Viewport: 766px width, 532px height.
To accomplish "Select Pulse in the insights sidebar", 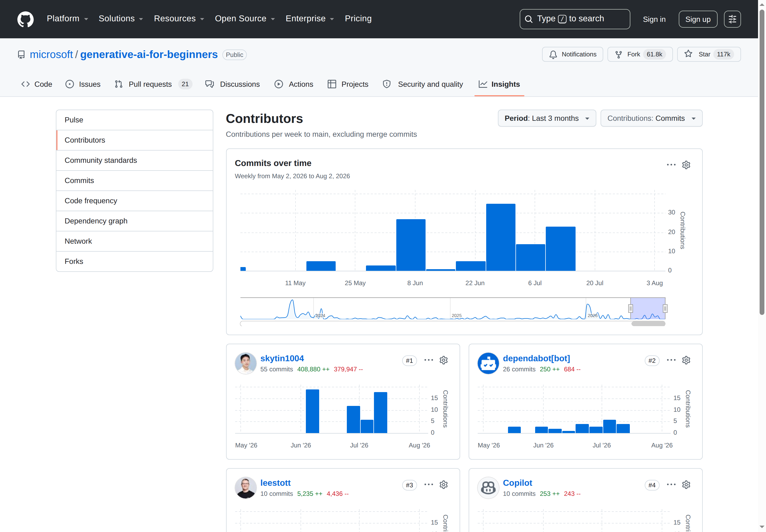I will tap(134, 120).
